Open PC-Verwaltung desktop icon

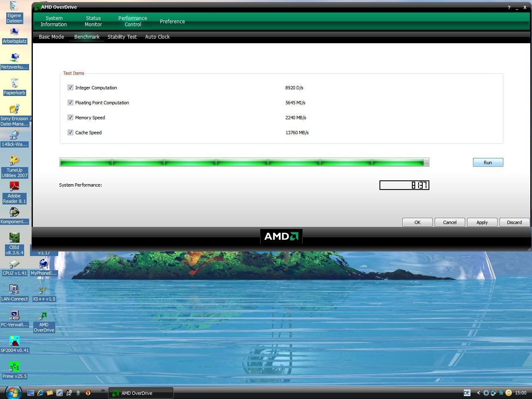[15, 319]
